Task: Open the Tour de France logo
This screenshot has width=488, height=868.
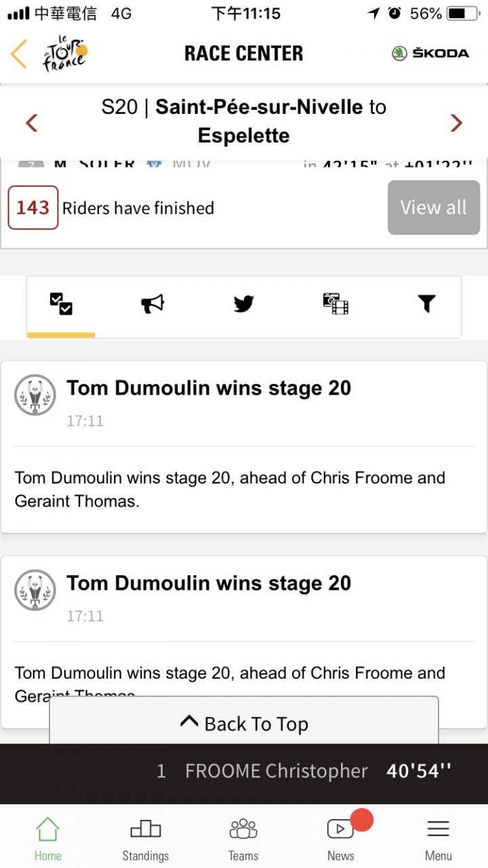Action: click(65, 54)
